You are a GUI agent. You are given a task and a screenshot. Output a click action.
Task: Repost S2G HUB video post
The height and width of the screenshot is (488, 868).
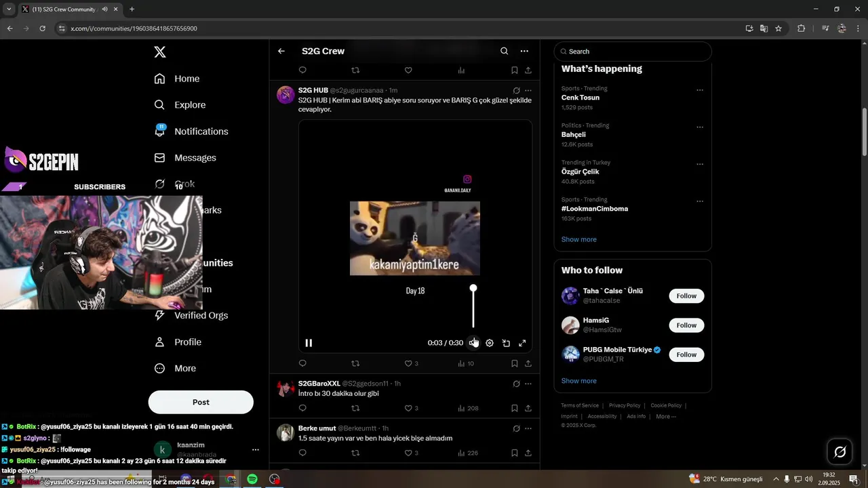(355, 364)
